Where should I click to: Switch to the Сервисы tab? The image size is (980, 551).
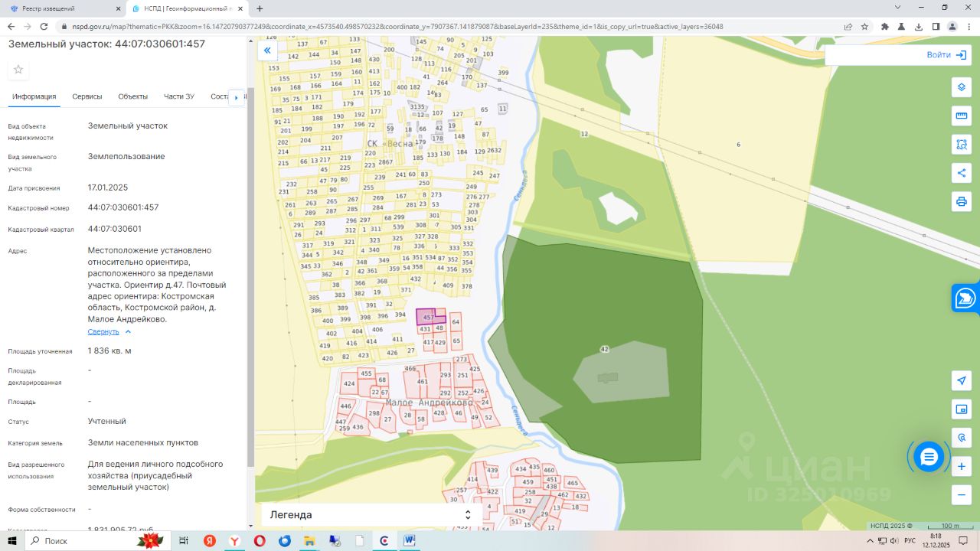(87, 96)
